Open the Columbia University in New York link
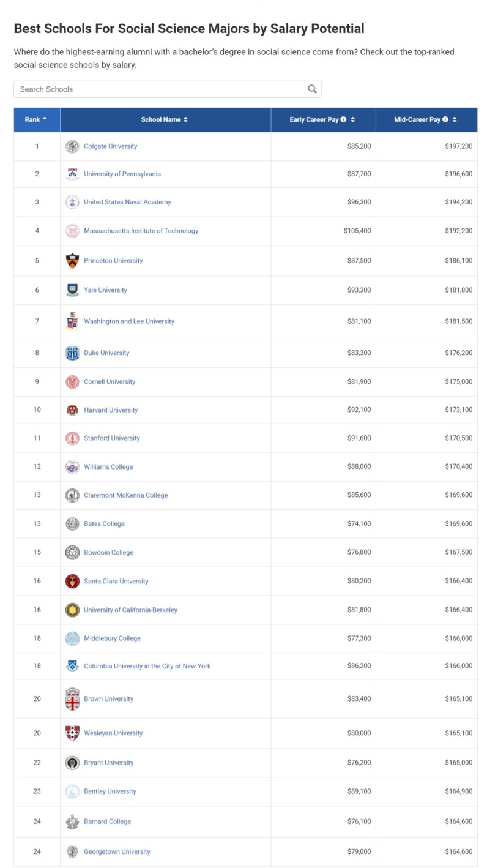This screenshot has width=498, height=868. [x=147, y=666]
